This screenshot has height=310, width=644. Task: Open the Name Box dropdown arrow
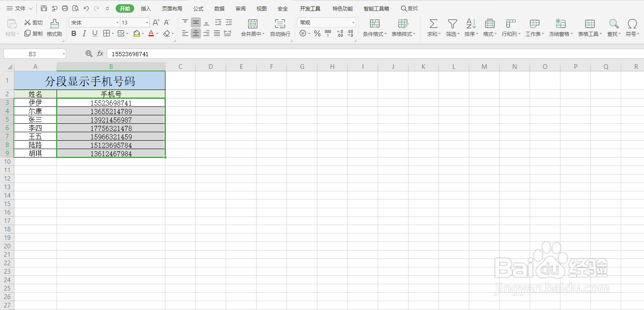(x=63, y=54)
